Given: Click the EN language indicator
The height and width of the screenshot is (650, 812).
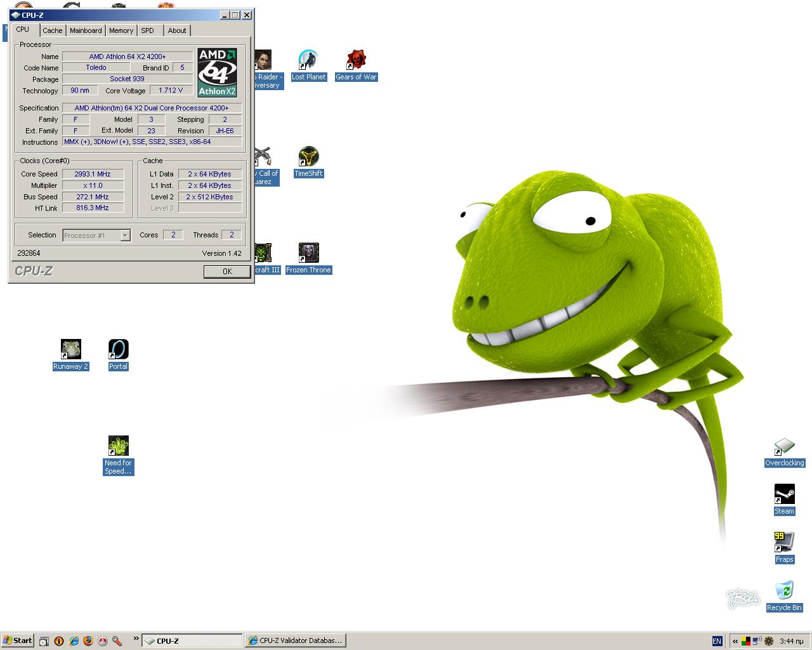Looking at the screenshot, I should point(717,641).
